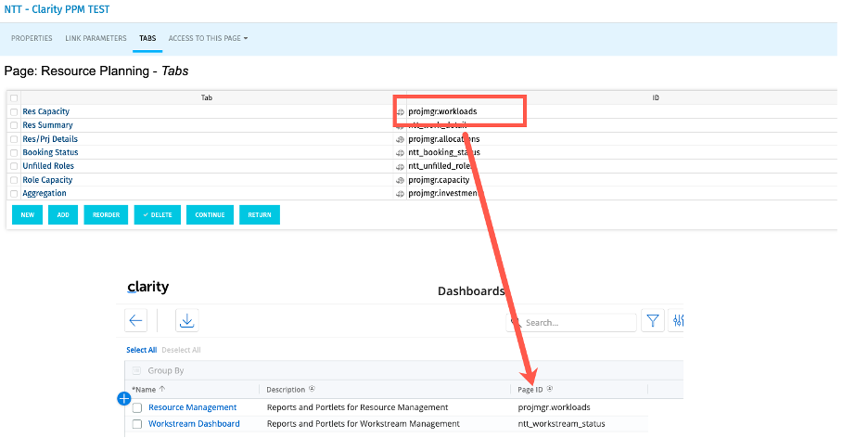The image size is (868, 438).
Task: Click the Dashboards search field
Action: coord(571,323)
